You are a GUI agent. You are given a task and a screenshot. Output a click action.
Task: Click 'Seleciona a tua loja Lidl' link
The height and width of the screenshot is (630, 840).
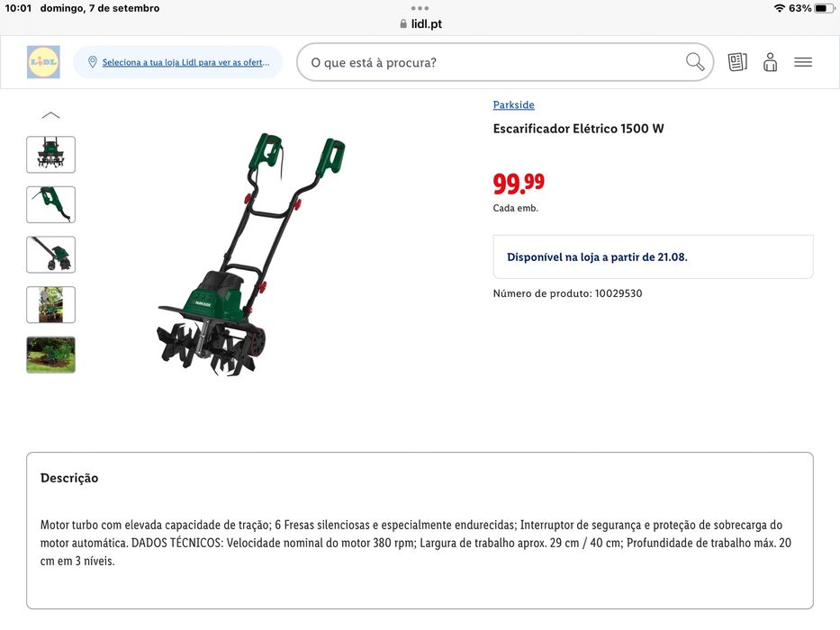[185, 62]
